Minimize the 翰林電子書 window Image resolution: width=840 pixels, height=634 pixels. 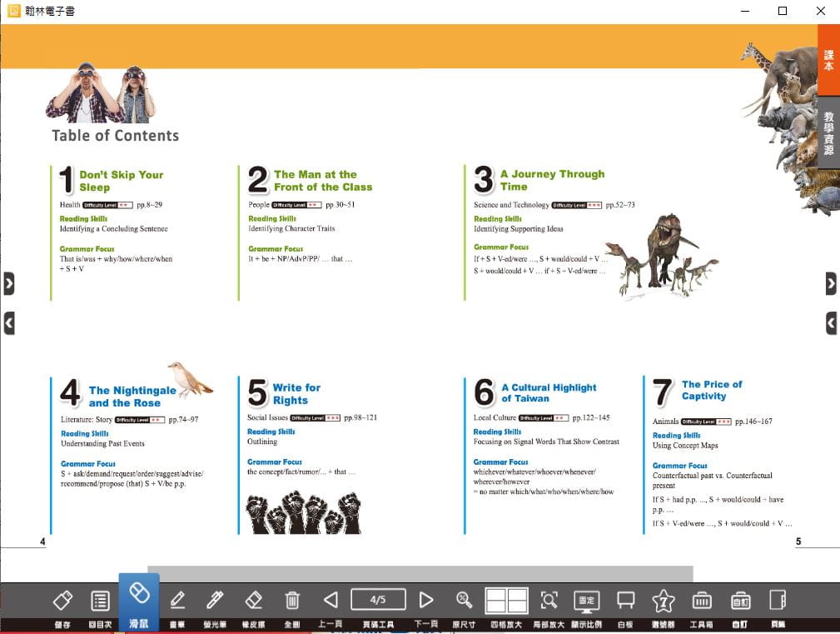coord(744,11)
